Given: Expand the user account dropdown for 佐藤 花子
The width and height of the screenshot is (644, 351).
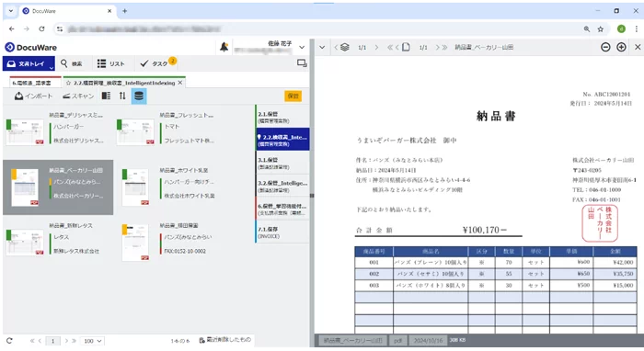Looking at the screenshot, I should [x=302, y=47].
